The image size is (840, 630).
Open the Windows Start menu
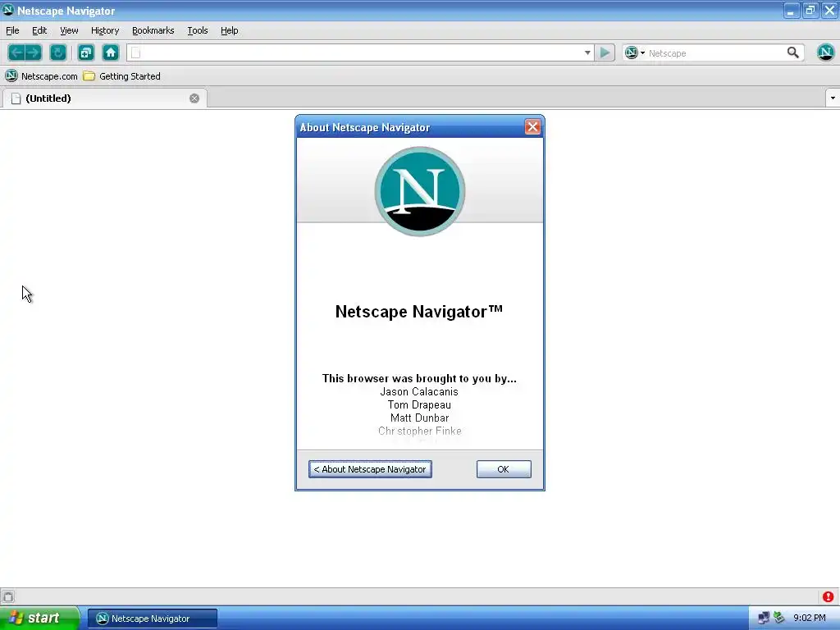click(x=39, y=618)
